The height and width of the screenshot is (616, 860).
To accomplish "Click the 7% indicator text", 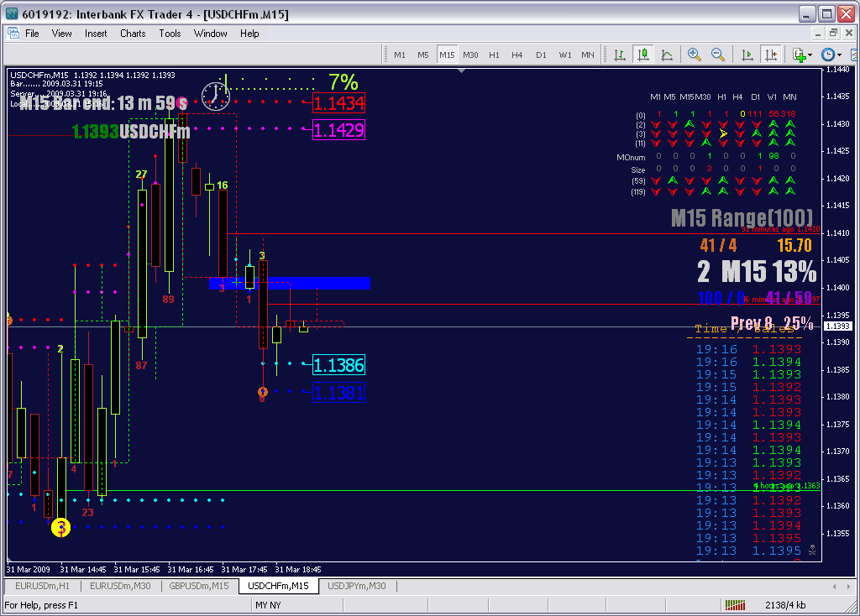I will [343, 83].
